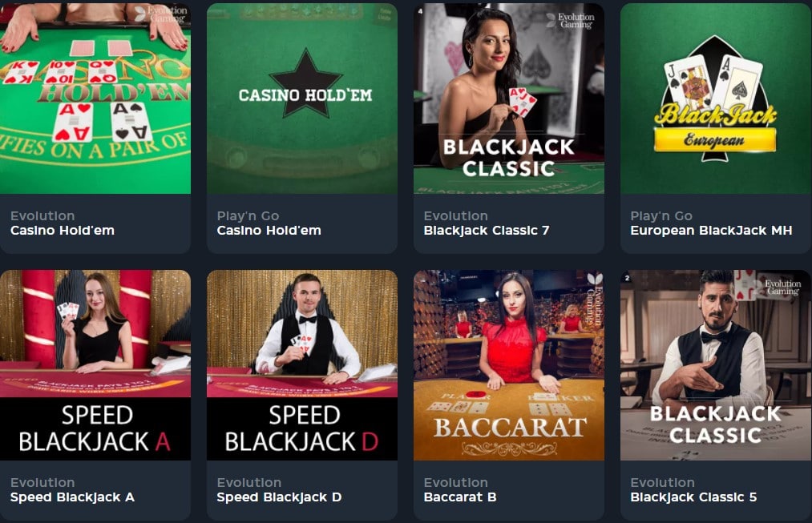812x523 pixels.
Task: Click the yellow European banner on BlackJack logo
Action: coord(715,139)
